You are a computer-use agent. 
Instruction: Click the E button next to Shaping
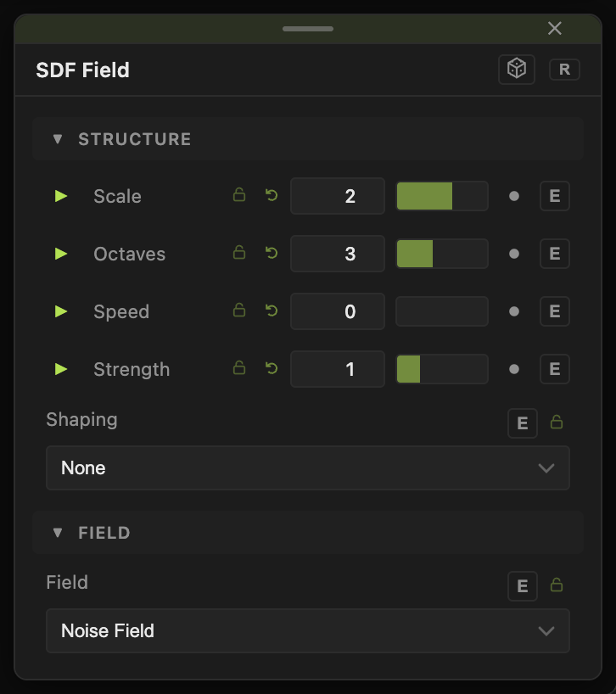522,423
